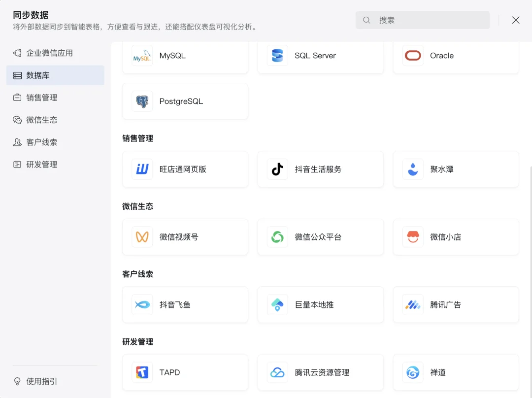This screenshot has height=398, width=532.
Task: Choose the 巨量本地推 label
Action: 314,305
